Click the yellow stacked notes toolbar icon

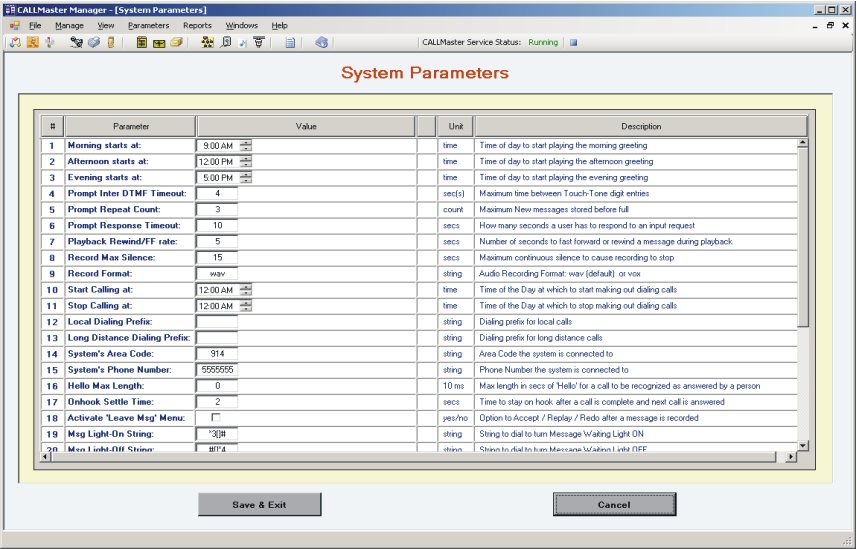176,42
